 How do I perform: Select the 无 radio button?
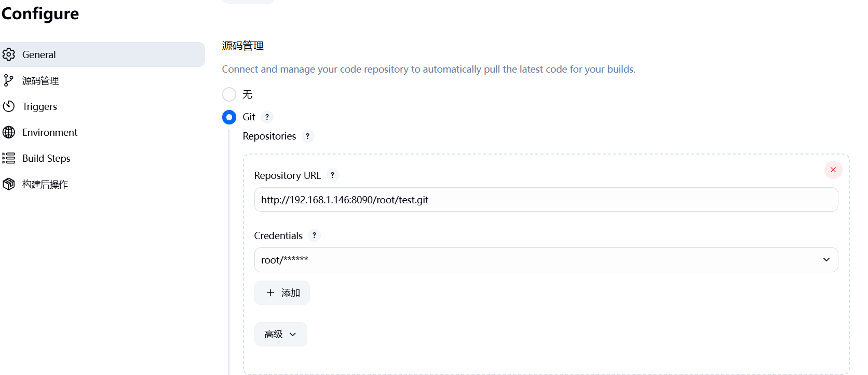pos(229,94)
